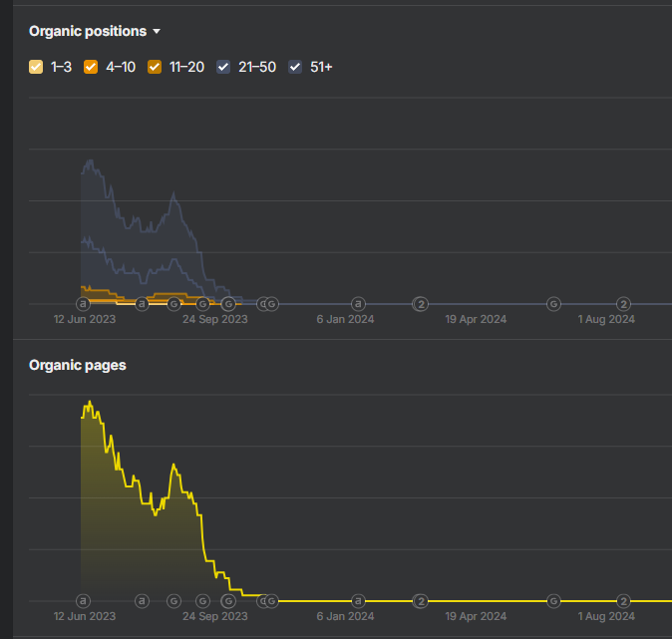Click the yellow line peak in Organic pages chart

90,402
